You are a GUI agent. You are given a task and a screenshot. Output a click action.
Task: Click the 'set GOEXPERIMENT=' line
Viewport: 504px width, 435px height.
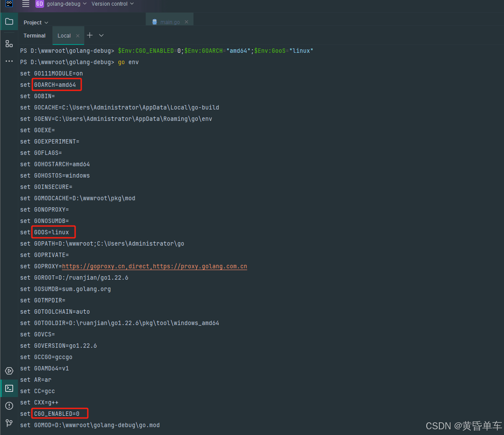pyautogui.click(x=50, y=141)
